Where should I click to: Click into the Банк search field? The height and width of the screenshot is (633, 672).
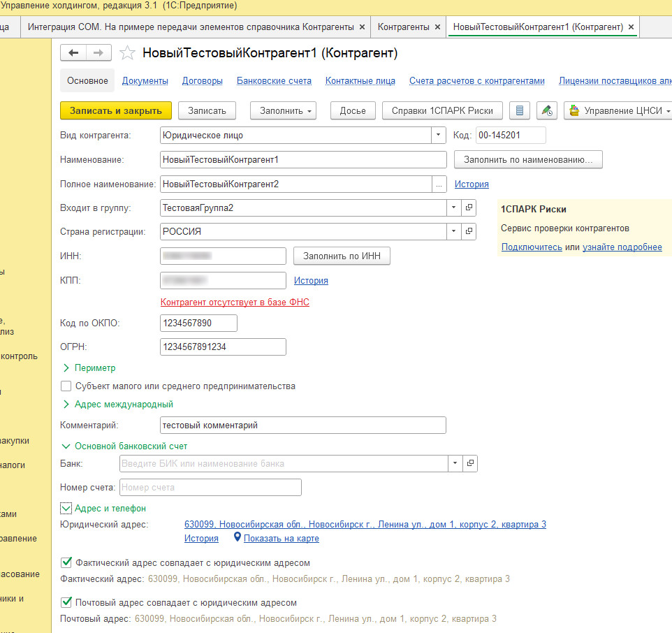284,463
